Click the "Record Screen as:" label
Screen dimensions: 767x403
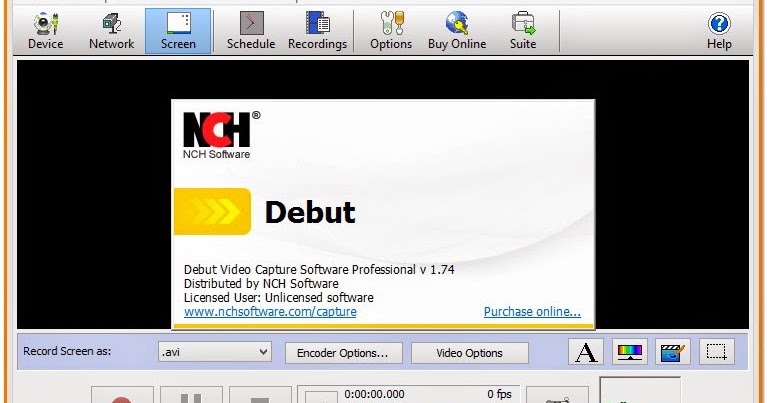[x=67, y=351]
